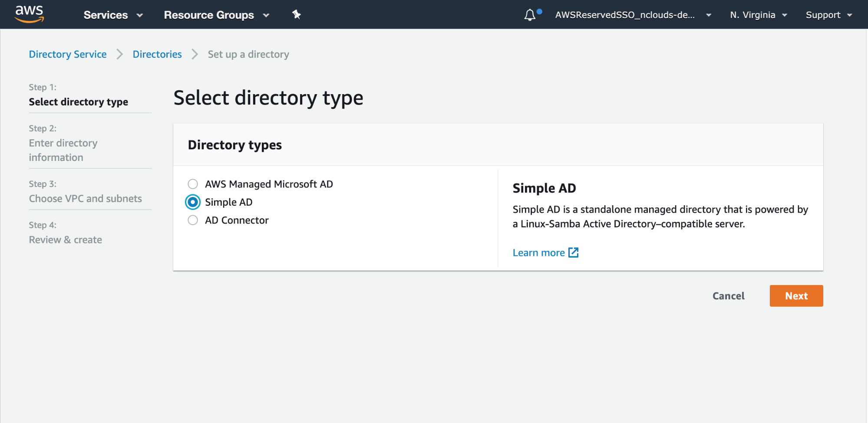Click the 'Simple AD' description heading
The height and width of the screenshot is (423, 868).
click(x=544, y=188)
